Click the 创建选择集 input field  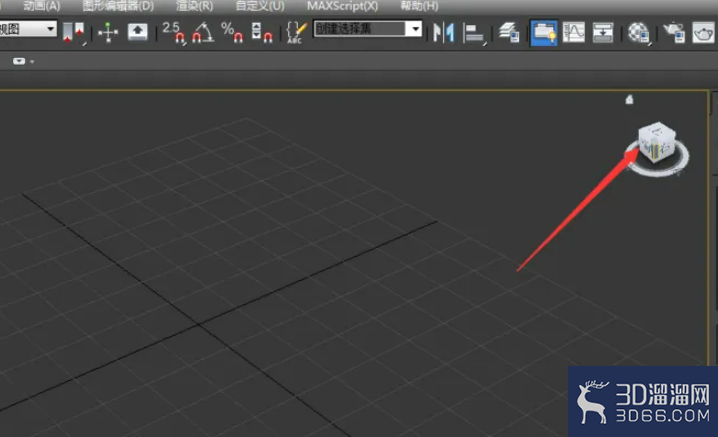pyautogui.click(x=360, y=29)
